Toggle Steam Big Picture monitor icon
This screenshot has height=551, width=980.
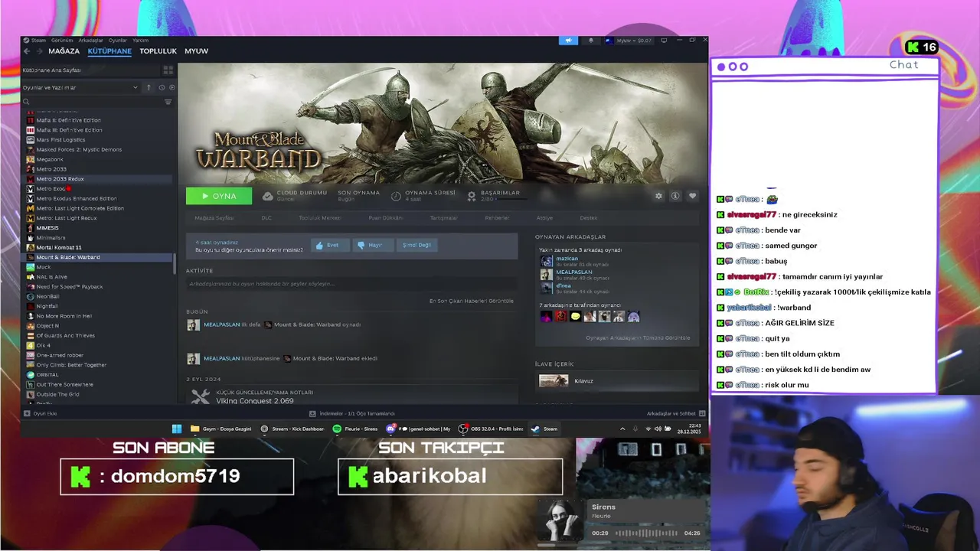pos(664,41)
